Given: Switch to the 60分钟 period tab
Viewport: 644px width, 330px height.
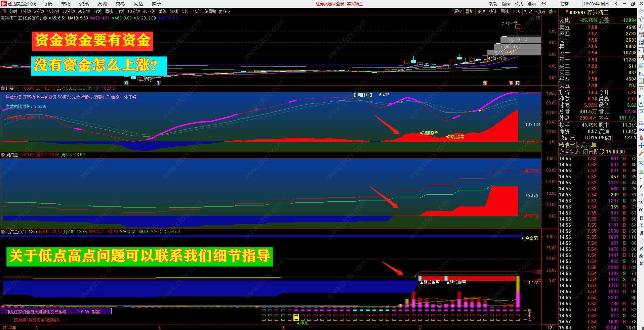Looking at the screenshot, I should point(84,11).
